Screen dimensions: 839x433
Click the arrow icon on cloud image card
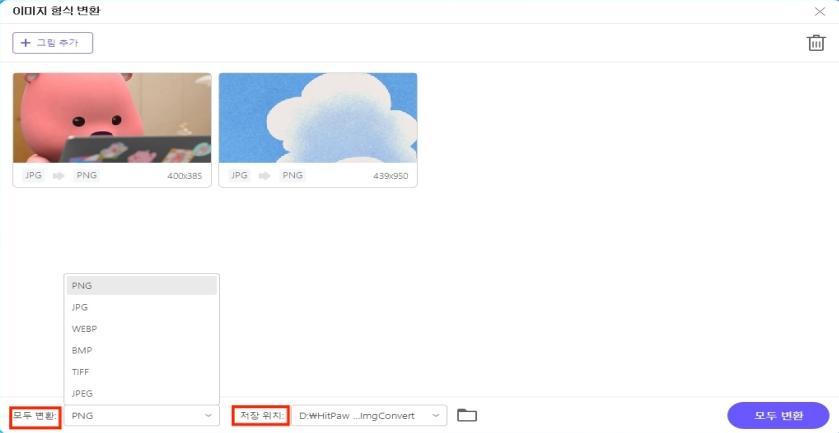point(264,175)
